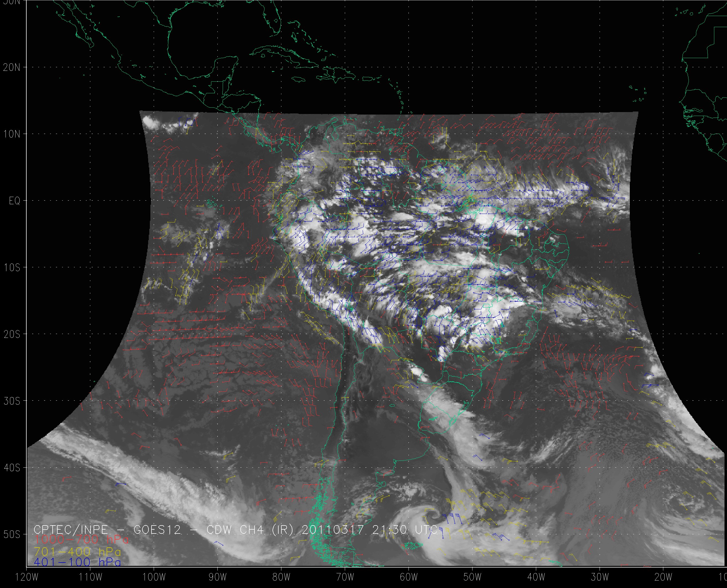Click the 20W longitude axis label
This screenshot has width=727, height=588.
(x=664, y=577)
